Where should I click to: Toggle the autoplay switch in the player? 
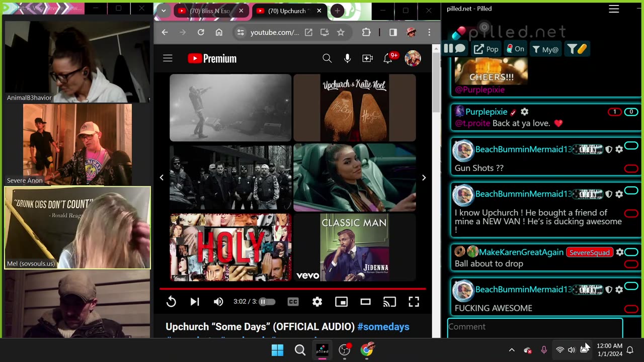click(267, 302)
